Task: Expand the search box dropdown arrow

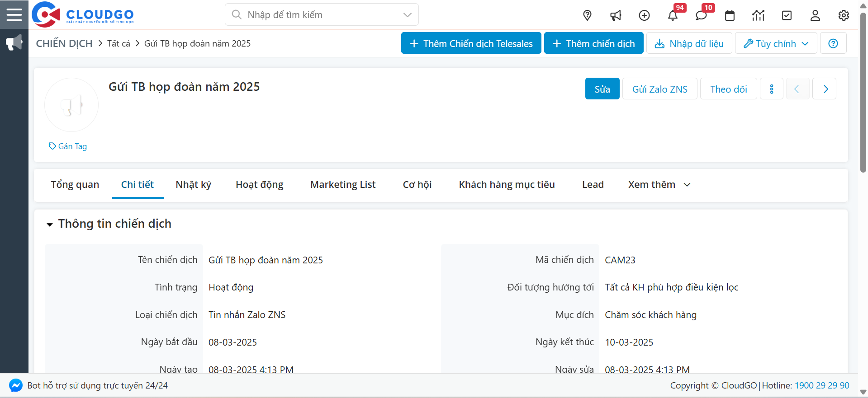Action: click(407, 15)
